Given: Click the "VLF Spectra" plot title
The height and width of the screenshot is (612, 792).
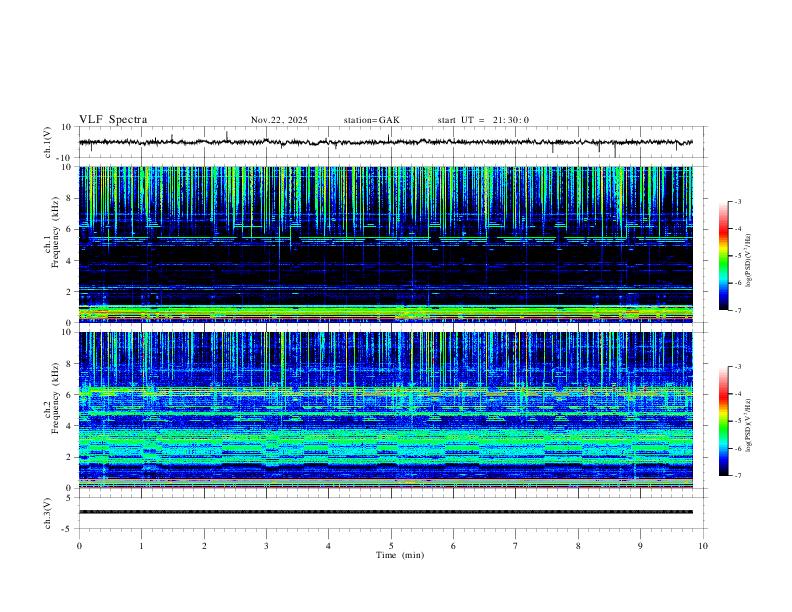Looking at the screenshot, I should 113,120.
